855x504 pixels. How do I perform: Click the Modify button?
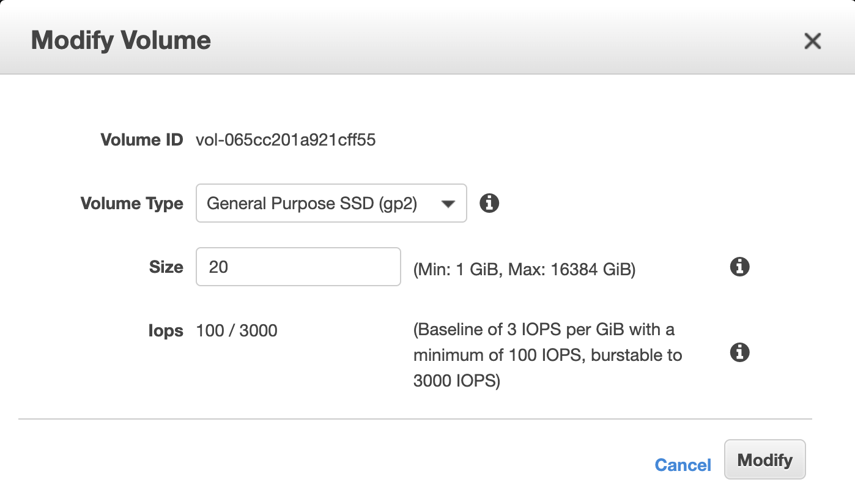(765, 460)
